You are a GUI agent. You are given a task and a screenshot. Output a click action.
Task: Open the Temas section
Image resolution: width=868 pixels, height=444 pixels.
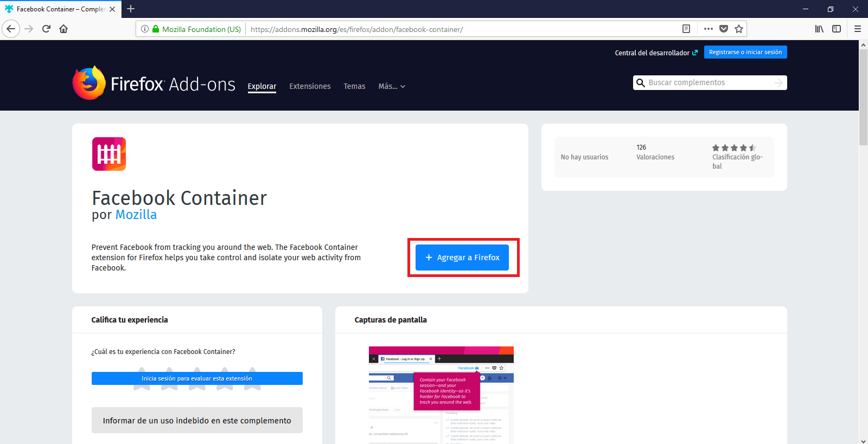[354, 86]
